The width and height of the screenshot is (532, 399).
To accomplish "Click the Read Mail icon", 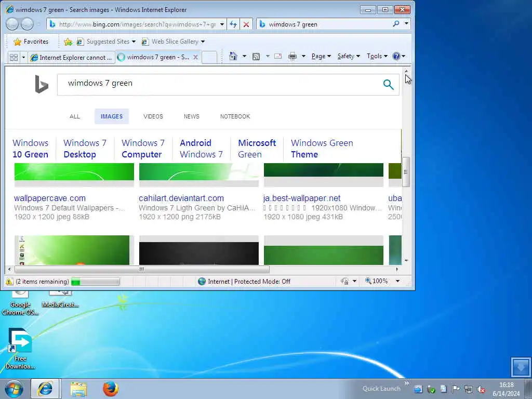I will (278, 56).
